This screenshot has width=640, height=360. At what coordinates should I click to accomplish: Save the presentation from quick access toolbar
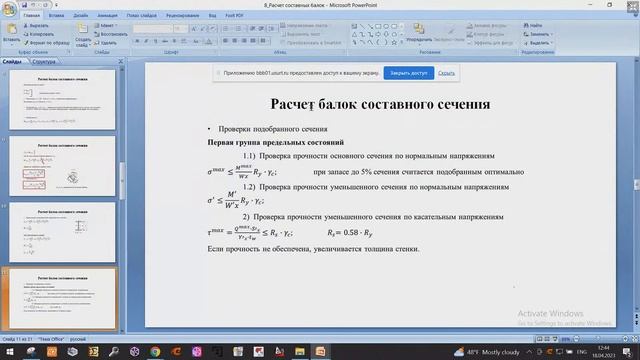[24, 5]
